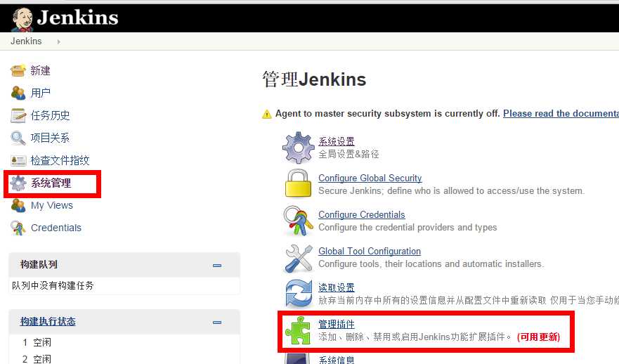619x364 pixels.
Task: Select the '全局设置&路径' description text
Action: pyautogui.click(x=348, y=154)
